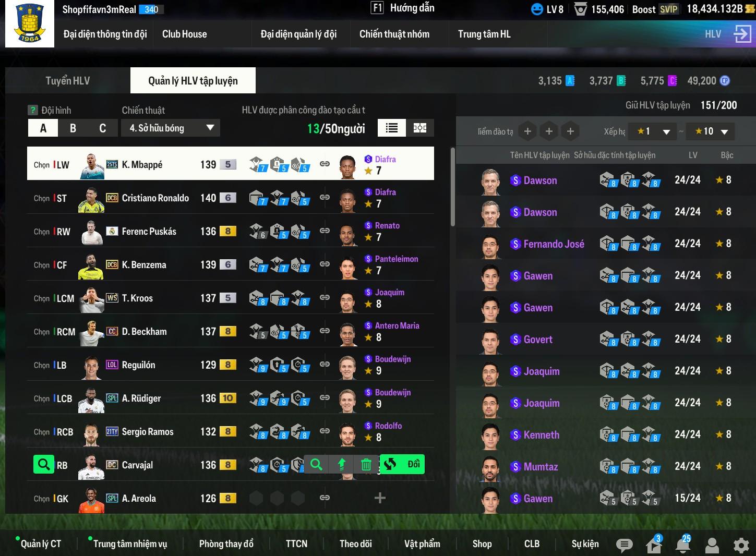Click the player list vertical scrollbar
The image size is (756, 556).
pos(452,187)
